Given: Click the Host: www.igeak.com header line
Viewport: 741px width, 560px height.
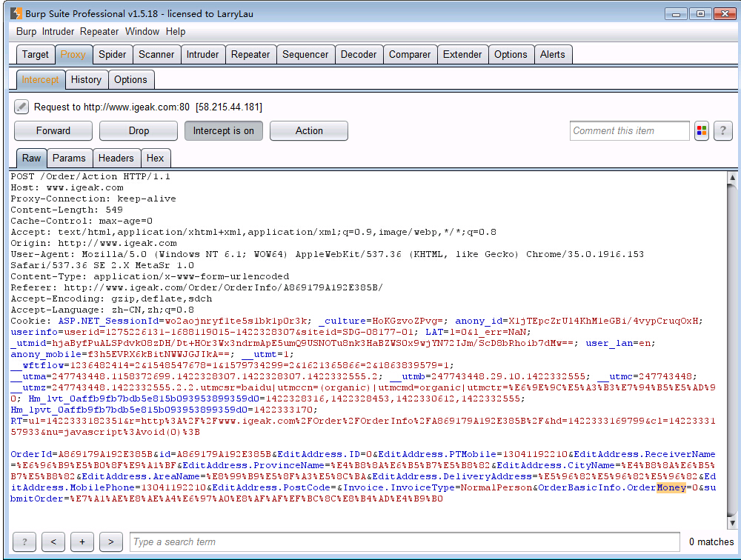Looking at the screenshot, I should pos(67,187).
